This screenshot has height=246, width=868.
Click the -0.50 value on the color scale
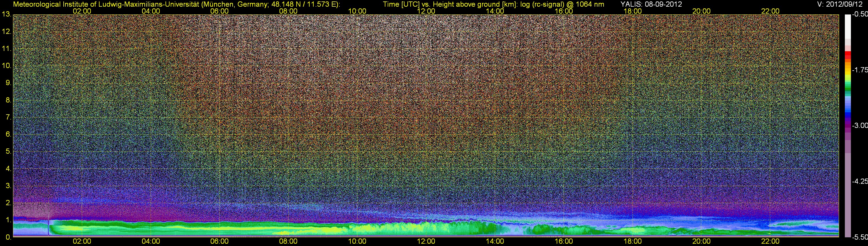click(860, 14)
